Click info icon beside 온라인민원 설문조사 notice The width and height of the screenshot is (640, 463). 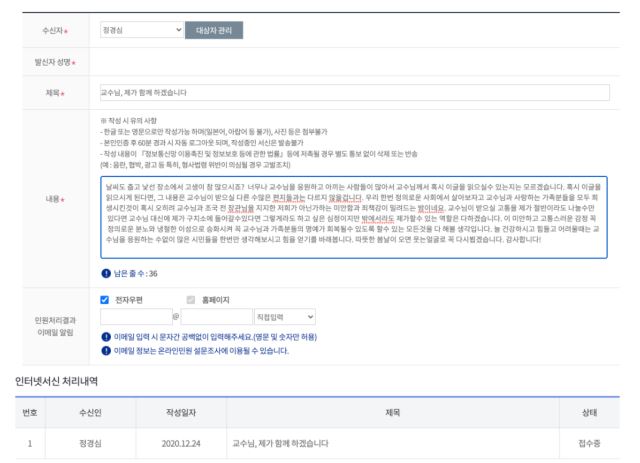coord(106,351)
